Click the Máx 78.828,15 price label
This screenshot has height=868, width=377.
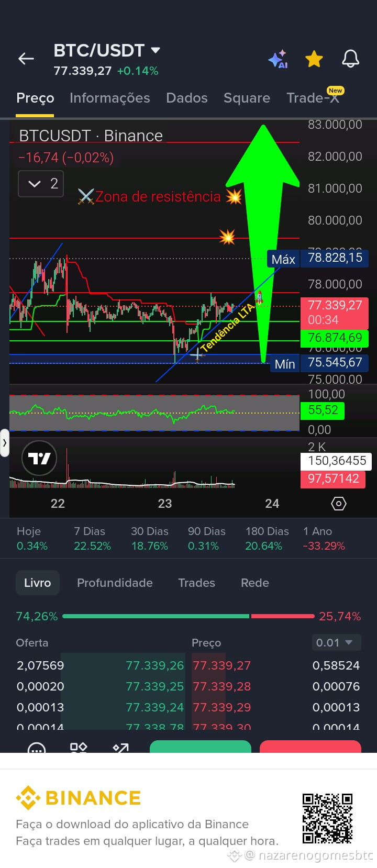coord(317,258)
